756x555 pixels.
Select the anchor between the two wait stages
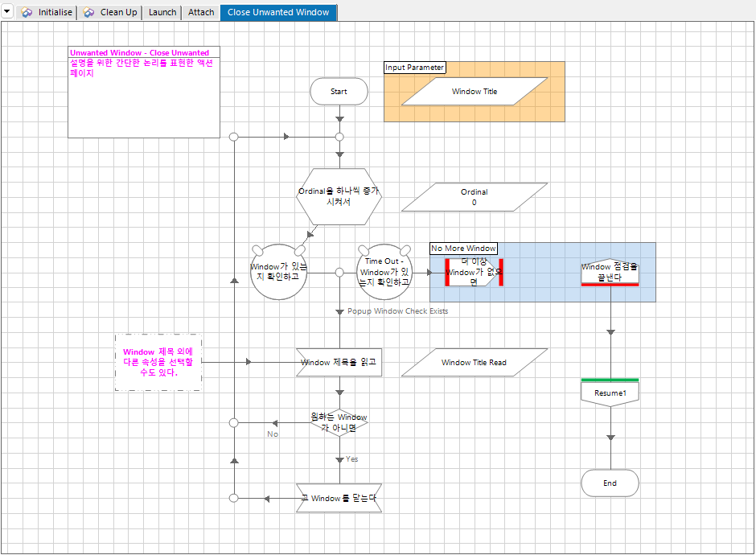[x=339, y=273]
